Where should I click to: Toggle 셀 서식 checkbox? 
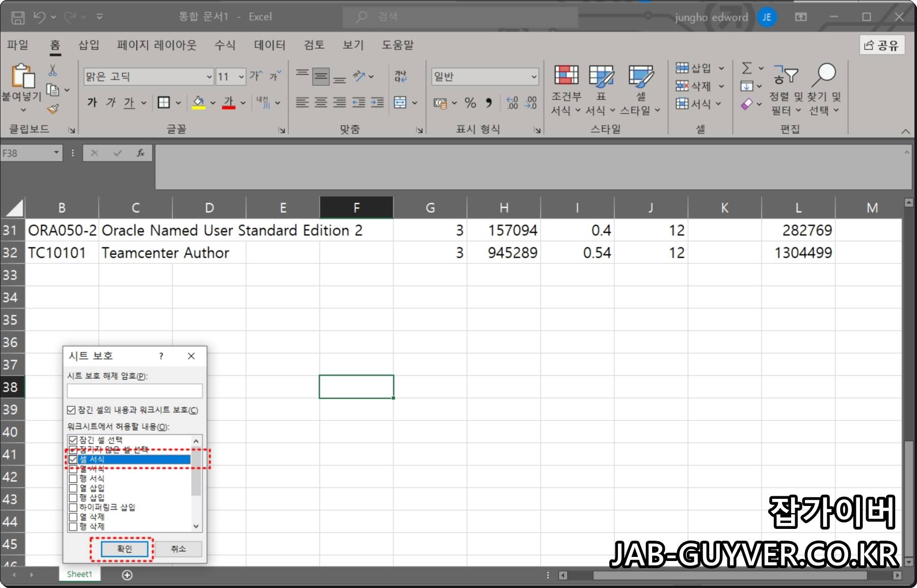73,460
